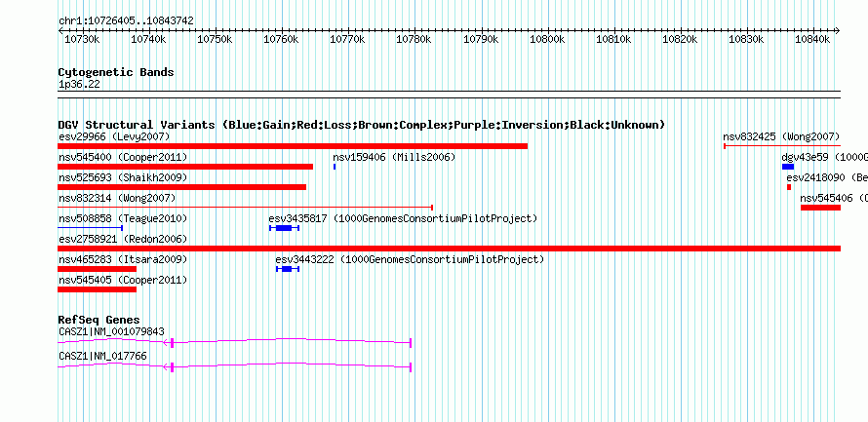Open nsv545400 (Cooper2011) variant label
The width and height of the screenshot is (868, 422).
(x=123, y=158)
